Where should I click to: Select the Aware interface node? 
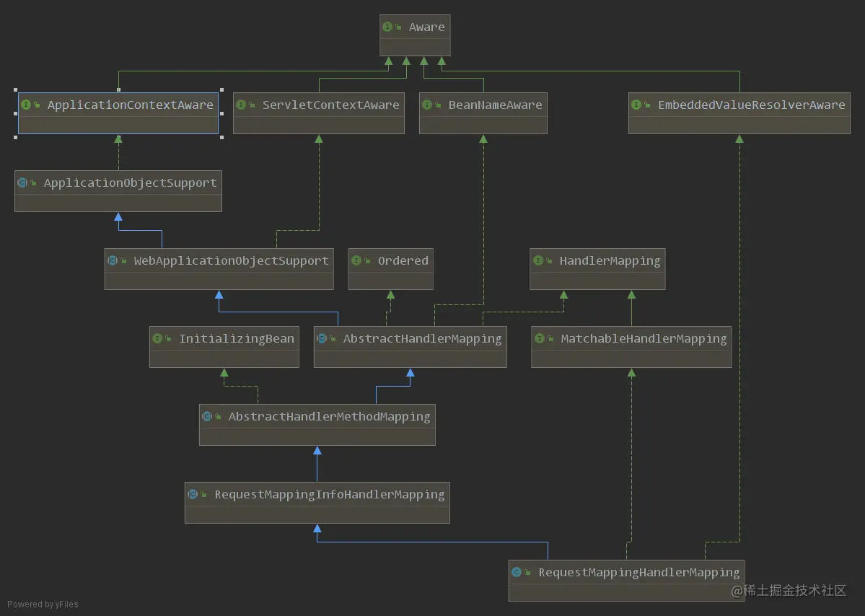point(415,35)
